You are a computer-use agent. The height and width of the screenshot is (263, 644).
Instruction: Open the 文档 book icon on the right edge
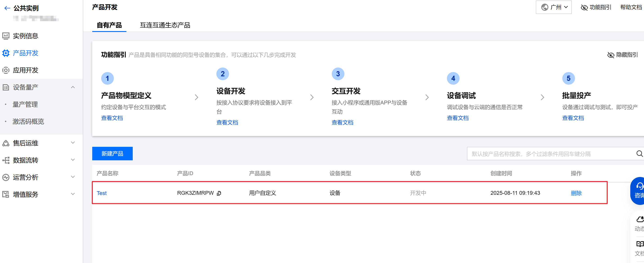click(640, 244)
